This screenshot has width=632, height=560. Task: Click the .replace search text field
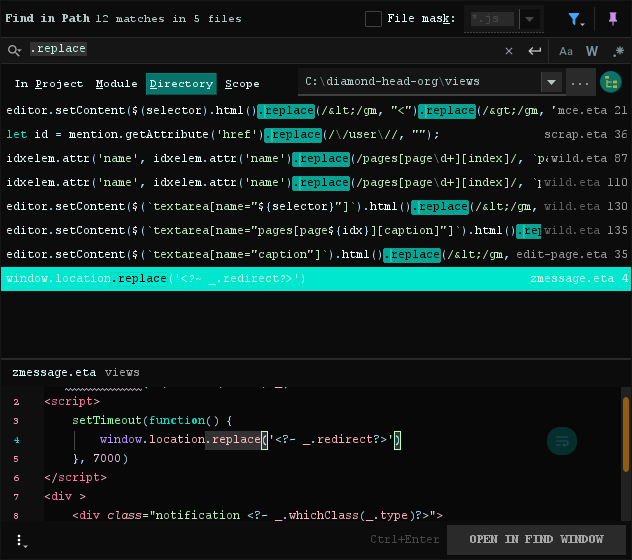tap(58, 49)
